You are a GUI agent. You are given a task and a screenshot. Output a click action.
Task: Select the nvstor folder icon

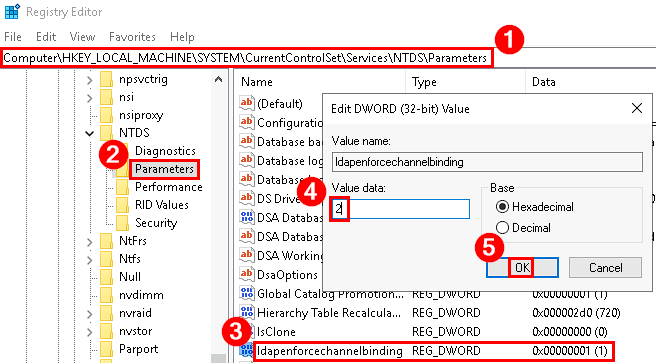click(x=107, y=331)
